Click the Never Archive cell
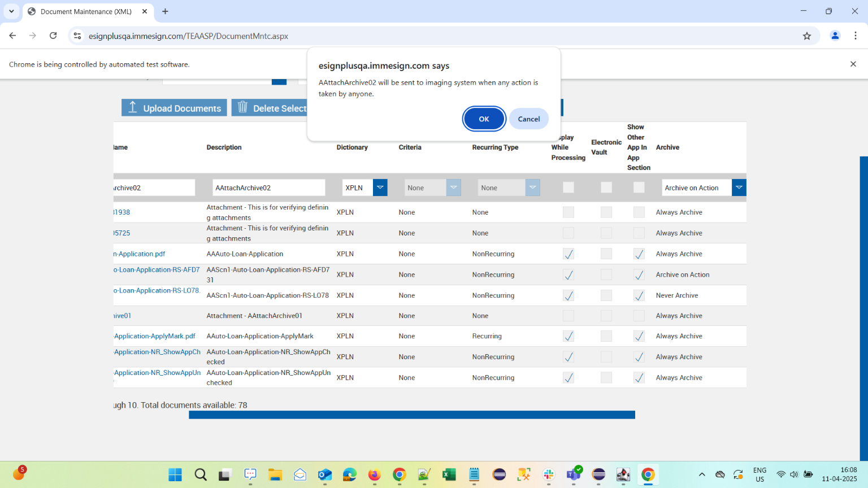 pyautogui.click(x=677, y=295)
